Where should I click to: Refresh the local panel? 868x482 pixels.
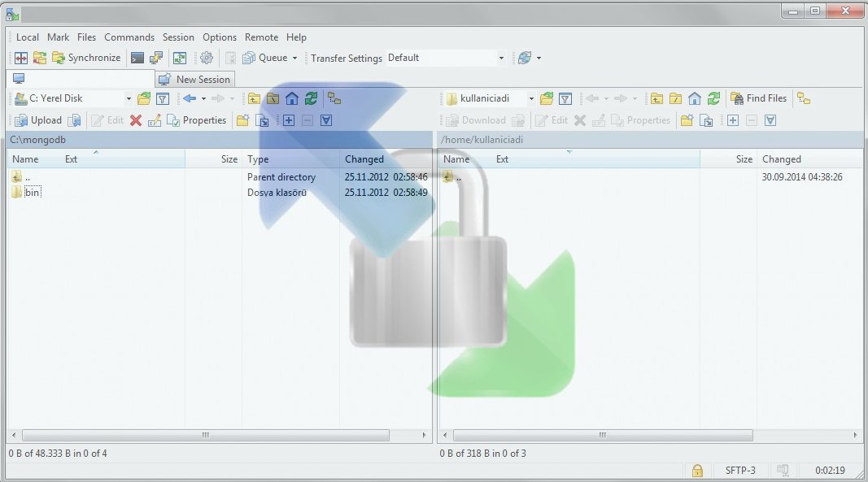(x=311, y=98)
